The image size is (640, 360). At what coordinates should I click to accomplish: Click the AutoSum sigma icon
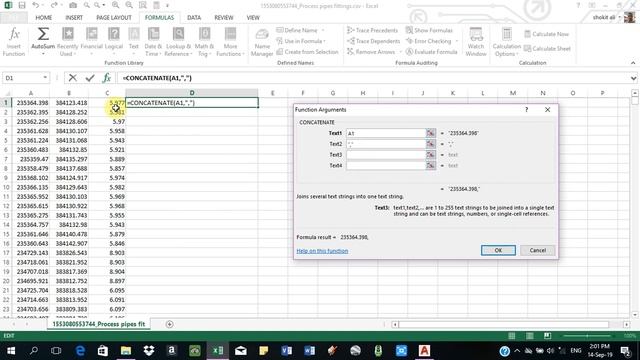click(x=43, y=34)
